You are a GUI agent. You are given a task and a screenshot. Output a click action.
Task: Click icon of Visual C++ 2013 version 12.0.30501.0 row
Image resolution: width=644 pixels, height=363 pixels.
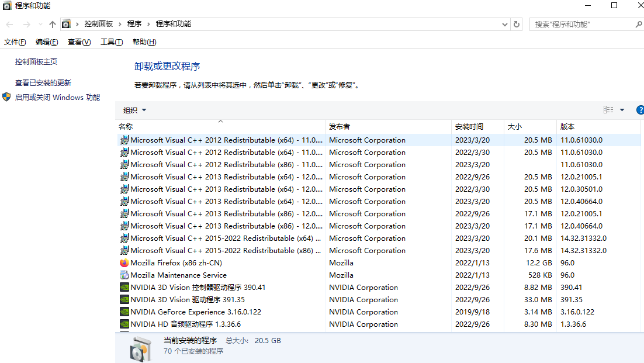pos(124,189)
